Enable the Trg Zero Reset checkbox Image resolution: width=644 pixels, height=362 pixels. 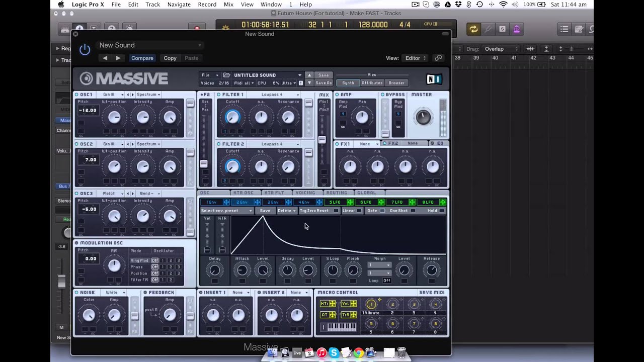point(336,211)
